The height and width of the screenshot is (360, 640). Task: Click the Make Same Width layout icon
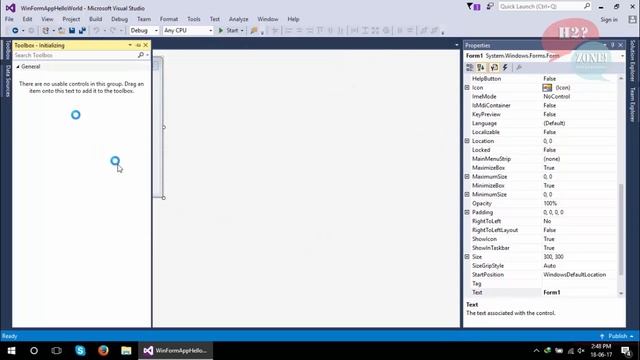coord(354,31)
